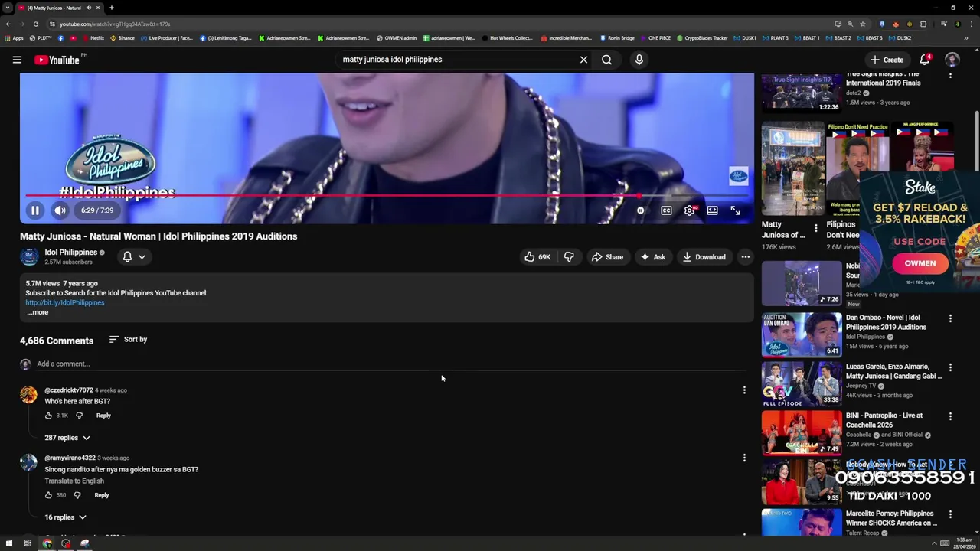Open options for Lucas Garcia video
980x551 pixels.
(x=950, y=367)
